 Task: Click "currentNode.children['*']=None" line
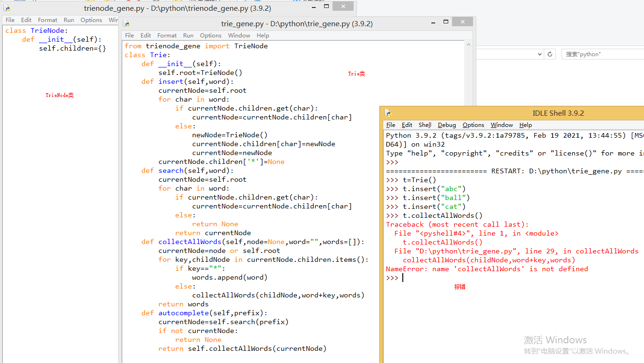pyautogui.click(x=222, y=162)
